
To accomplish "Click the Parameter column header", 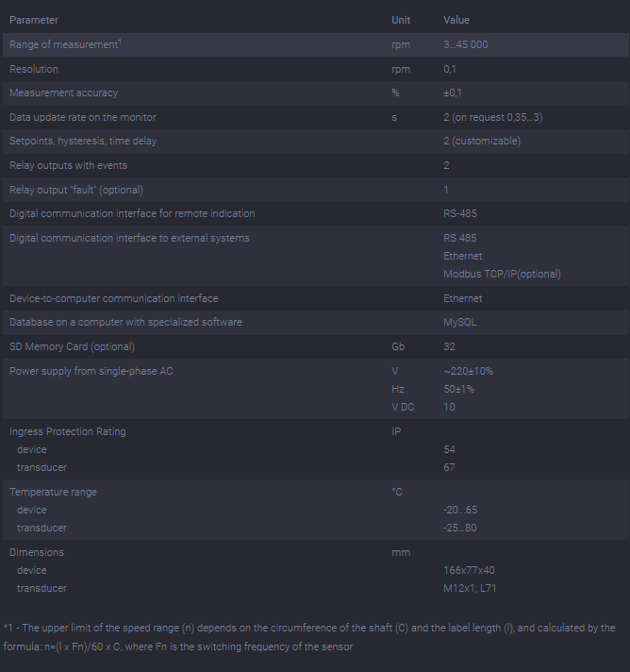I will coord(33,20).
